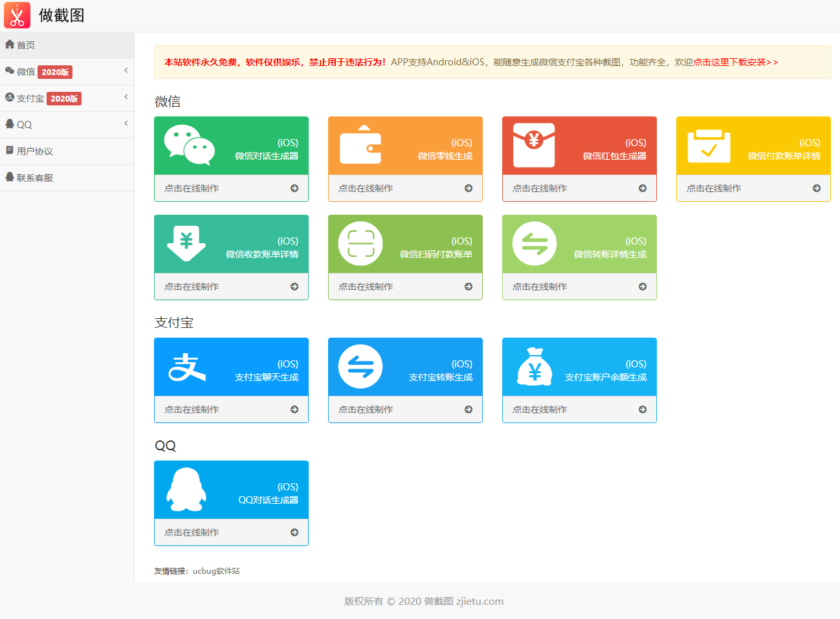Click the transfer arrows icon on 微信转账详情生成

535,244
